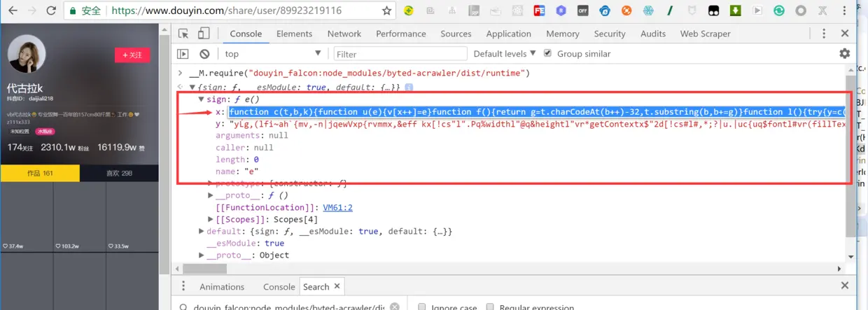Switch drawer to Console tab
Image resolution: width=868 pixels, height=310 pixels.
click(x=279, y=286)
